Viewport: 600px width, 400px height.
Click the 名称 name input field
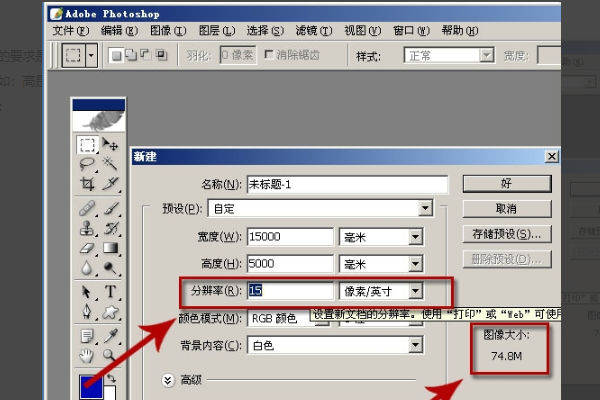(347, 184)
